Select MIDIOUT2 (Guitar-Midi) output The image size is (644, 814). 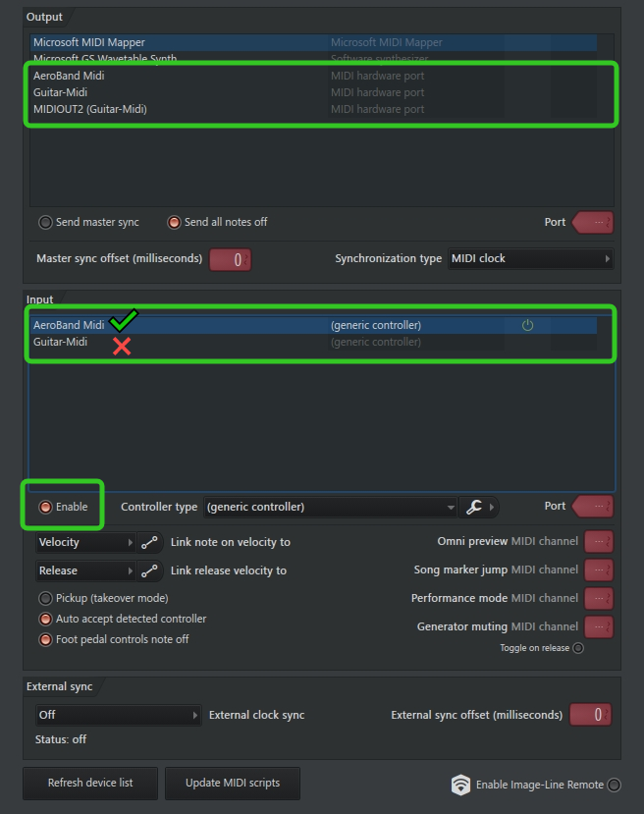[313, 109]
